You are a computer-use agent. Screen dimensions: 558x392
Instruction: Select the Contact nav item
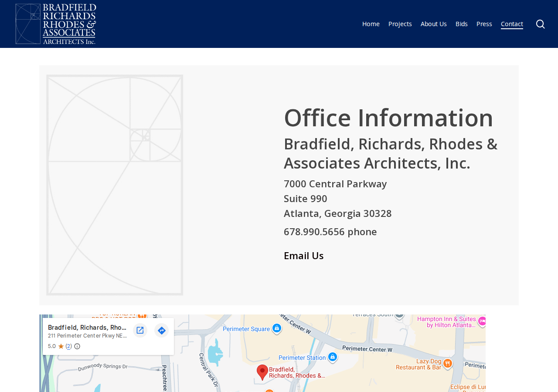pos(512,24)
